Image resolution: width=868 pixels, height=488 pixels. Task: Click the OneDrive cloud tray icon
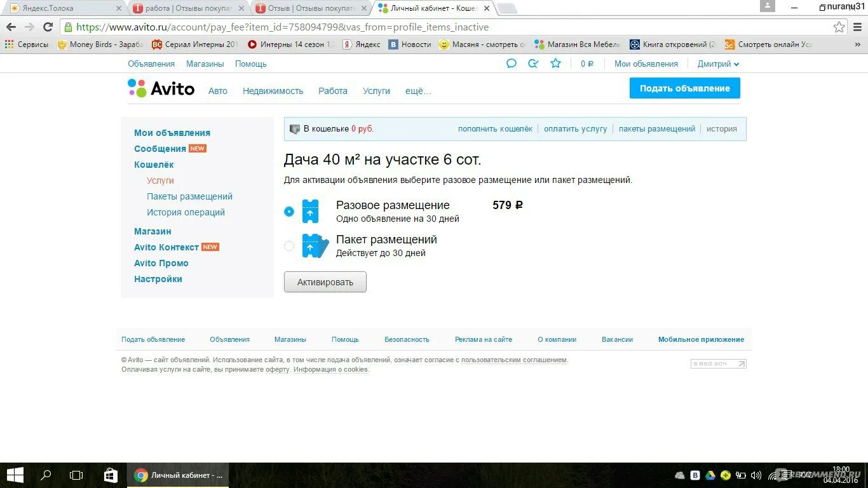point(680,475)
